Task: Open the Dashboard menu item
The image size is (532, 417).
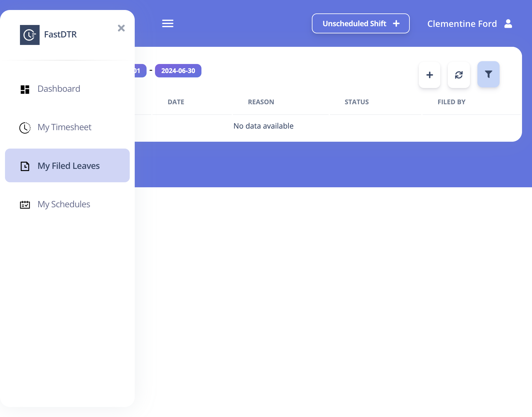Action: point(67,89)
